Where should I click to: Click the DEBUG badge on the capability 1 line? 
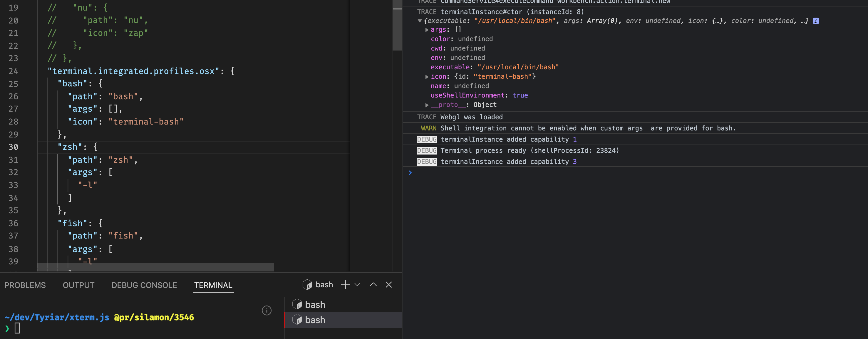point(427,139)
